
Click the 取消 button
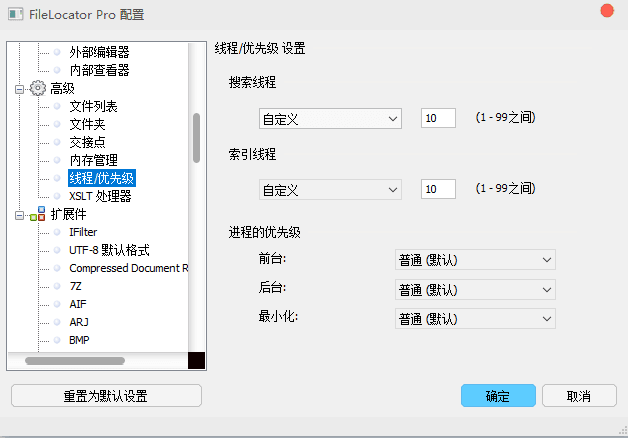578,396
